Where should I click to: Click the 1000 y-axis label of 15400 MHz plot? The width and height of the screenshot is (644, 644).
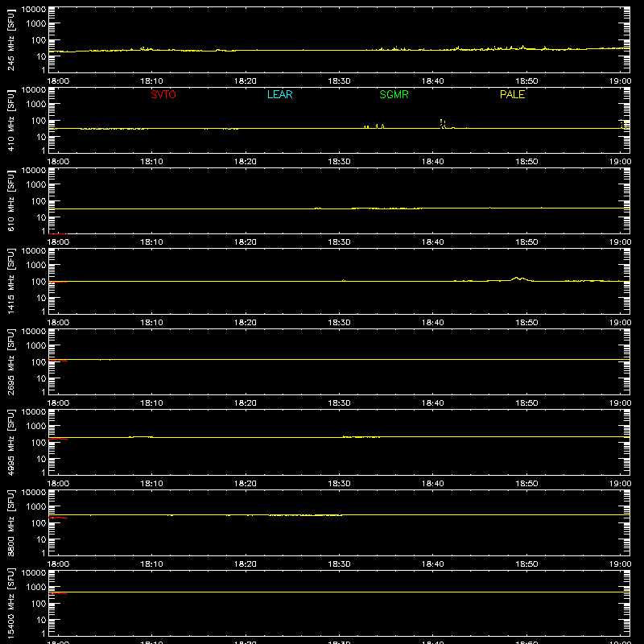click(x=36, y=588)
